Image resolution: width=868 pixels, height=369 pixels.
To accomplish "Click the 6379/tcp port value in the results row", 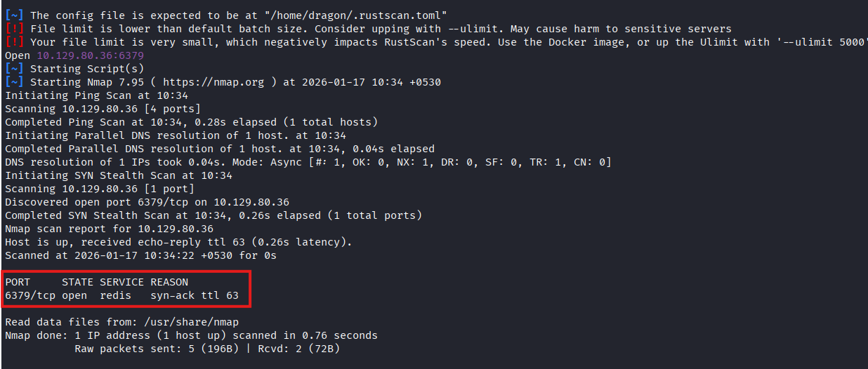I will [x=30, y=295].
